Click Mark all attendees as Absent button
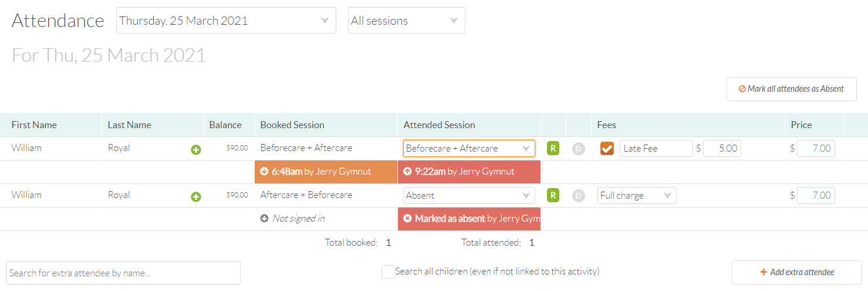This screenshot has height=291, width=868. [791, 89]
